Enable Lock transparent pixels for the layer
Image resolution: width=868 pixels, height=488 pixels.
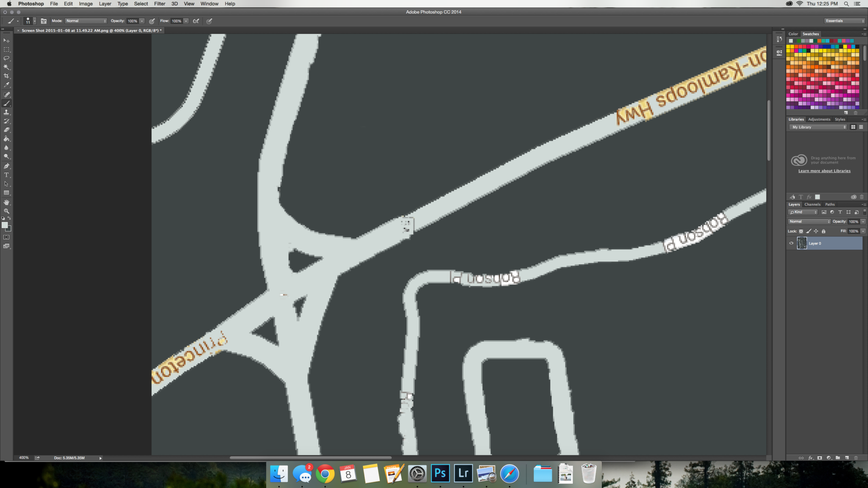pos(801,231)
